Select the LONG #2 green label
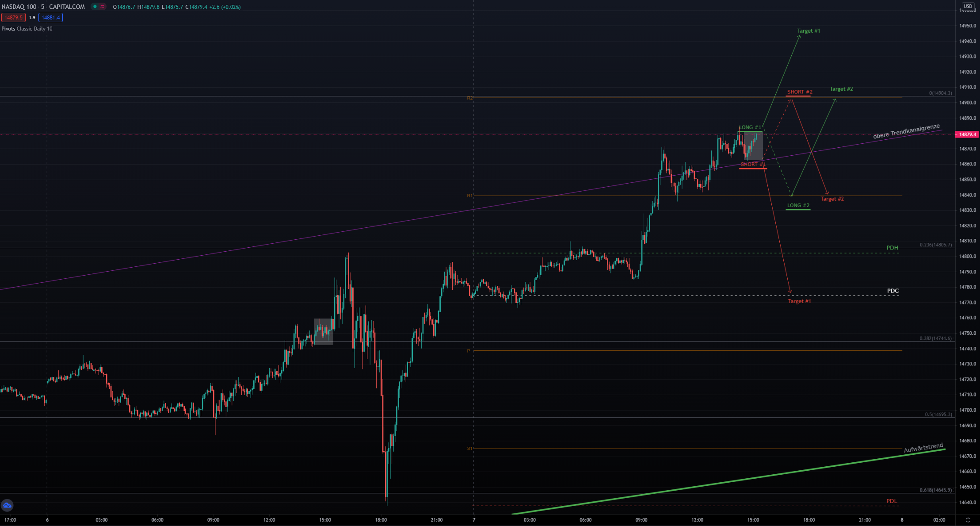Viewport: 980px width, 526px height. [x=798, y=205]
